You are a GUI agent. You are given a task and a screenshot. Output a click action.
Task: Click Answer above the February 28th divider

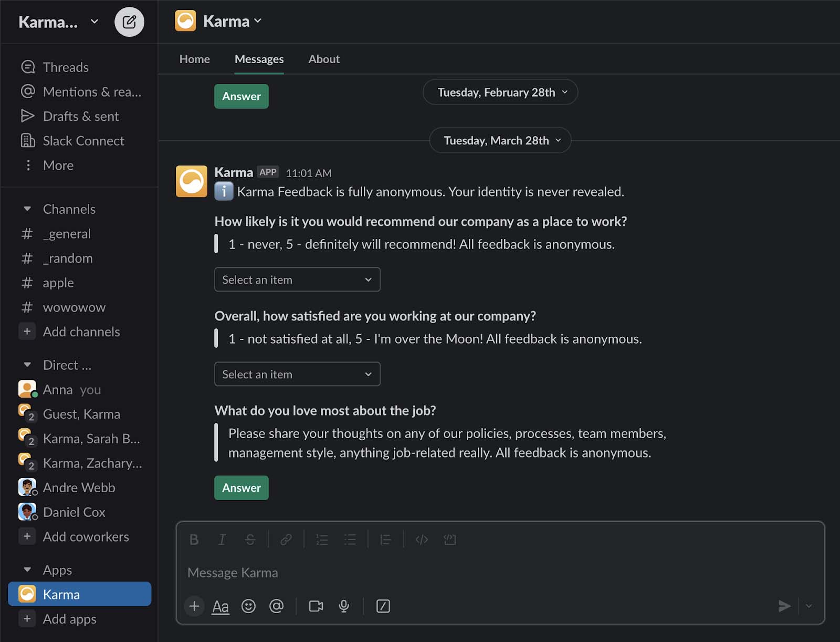241,96
